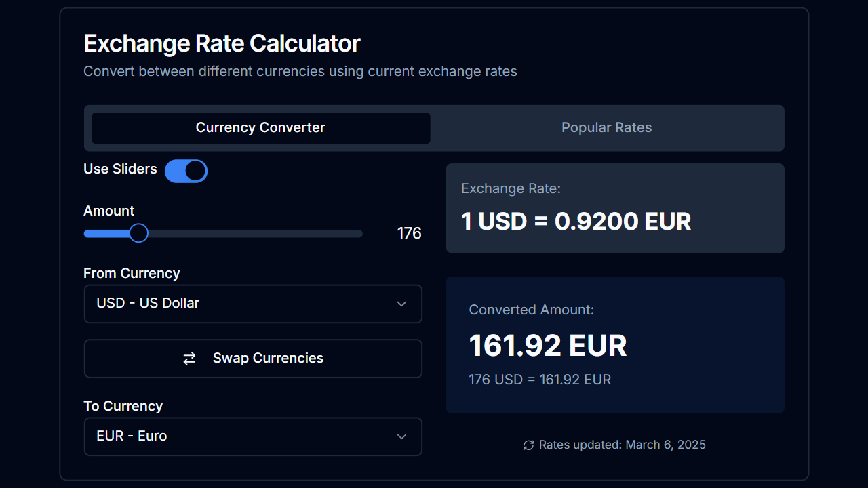
Task: Click the Exchange Rate Calculator heading
Action: coord(221,43)
